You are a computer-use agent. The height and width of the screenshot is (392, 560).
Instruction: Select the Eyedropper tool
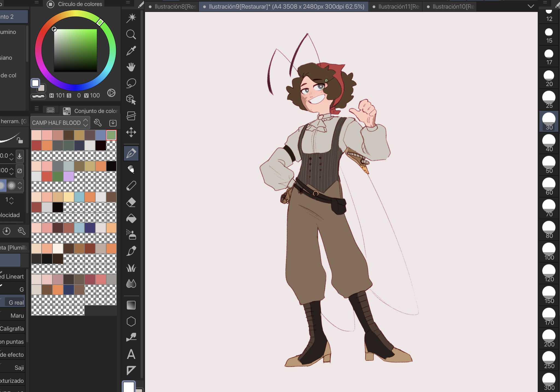click(x=131, y=51)
